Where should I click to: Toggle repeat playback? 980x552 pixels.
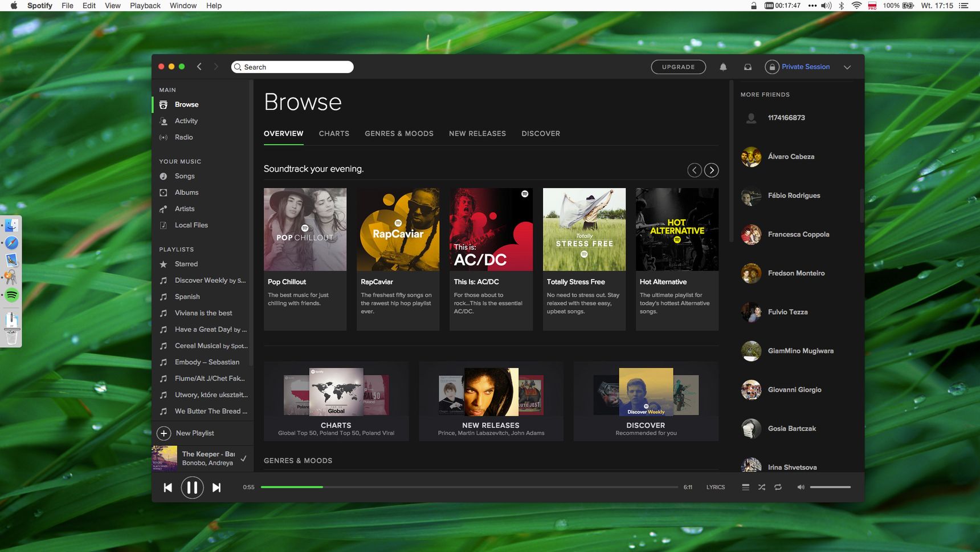pos(778,487)
